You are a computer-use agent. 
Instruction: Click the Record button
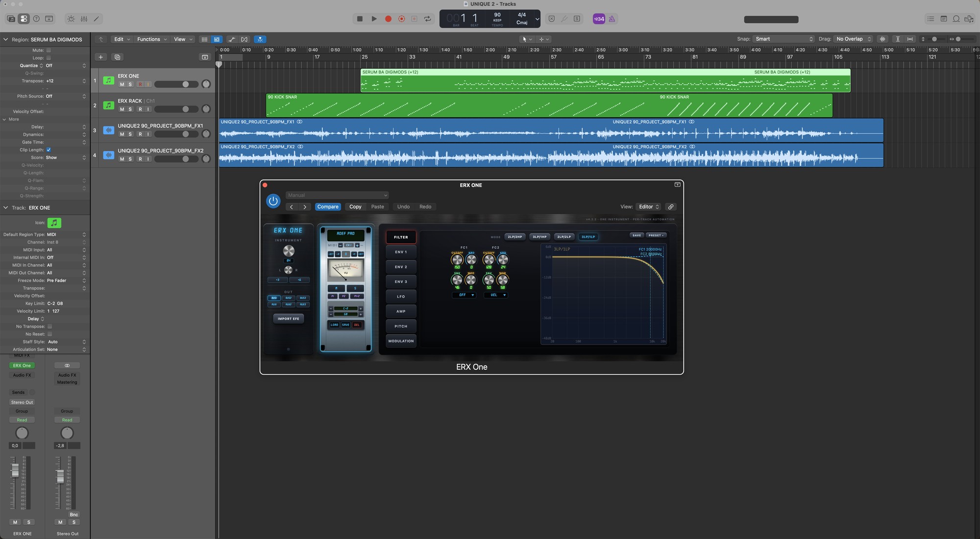(x=388, y=19)
